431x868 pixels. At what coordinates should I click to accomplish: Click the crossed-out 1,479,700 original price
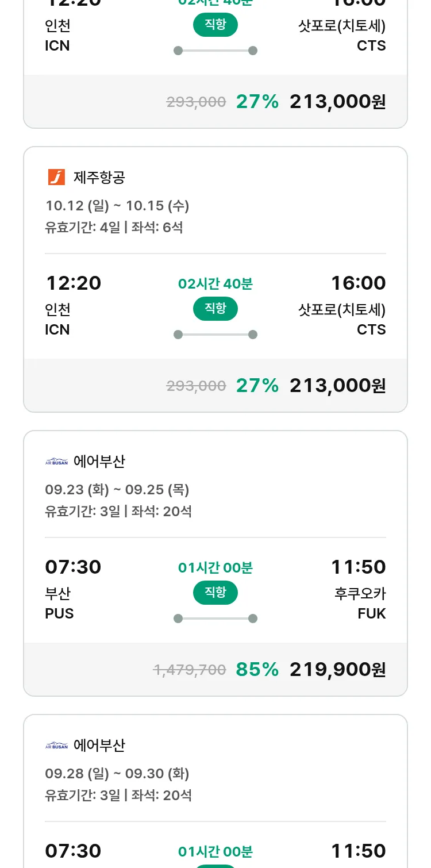(190, 670)
